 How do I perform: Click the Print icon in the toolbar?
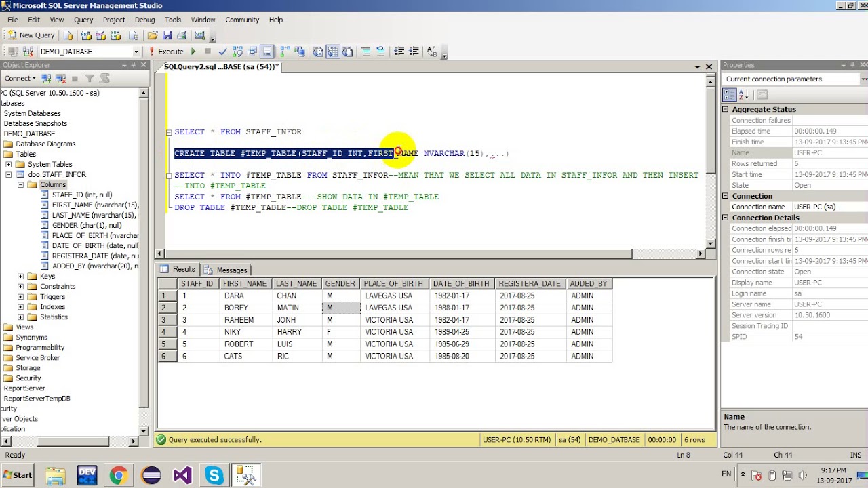coord(182,35)
